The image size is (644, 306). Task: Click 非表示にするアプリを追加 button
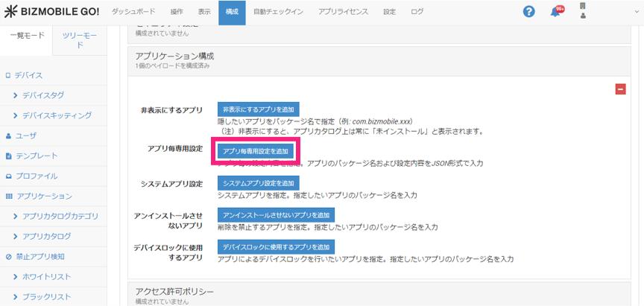click(x=258, y=109)
